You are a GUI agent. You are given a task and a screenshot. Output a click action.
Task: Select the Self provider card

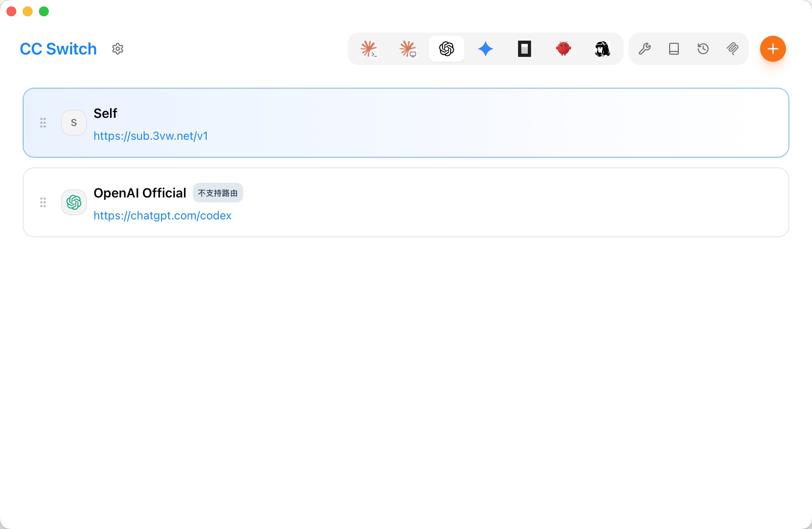[x=406, y=123]
